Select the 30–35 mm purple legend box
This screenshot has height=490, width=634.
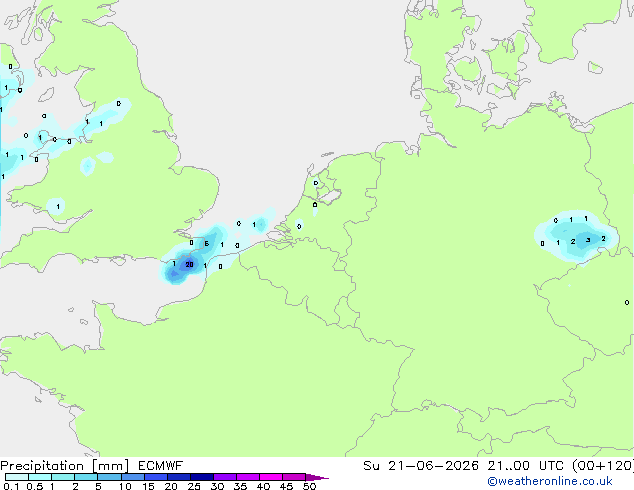[x=224, y=477]
